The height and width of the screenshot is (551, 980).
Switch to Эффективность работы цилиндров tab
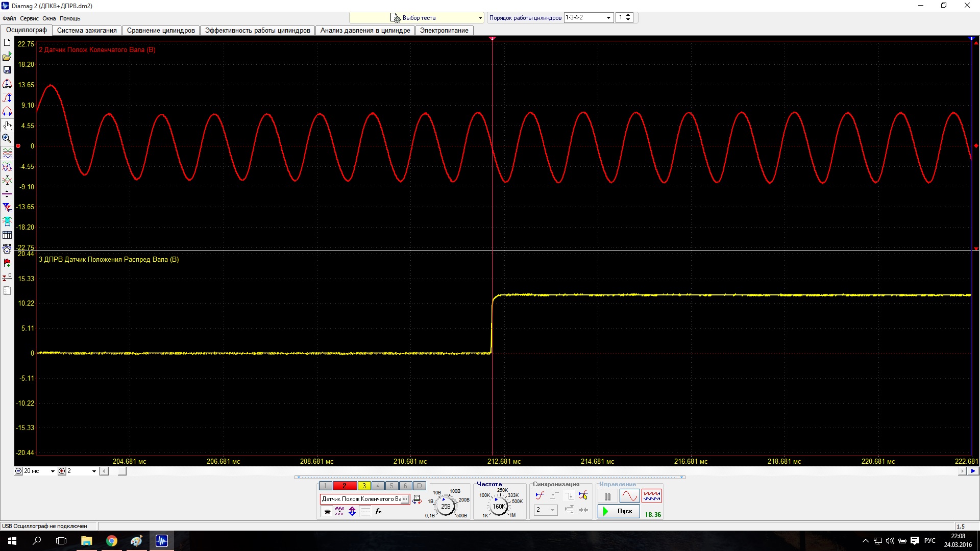(x=257, y=31)
